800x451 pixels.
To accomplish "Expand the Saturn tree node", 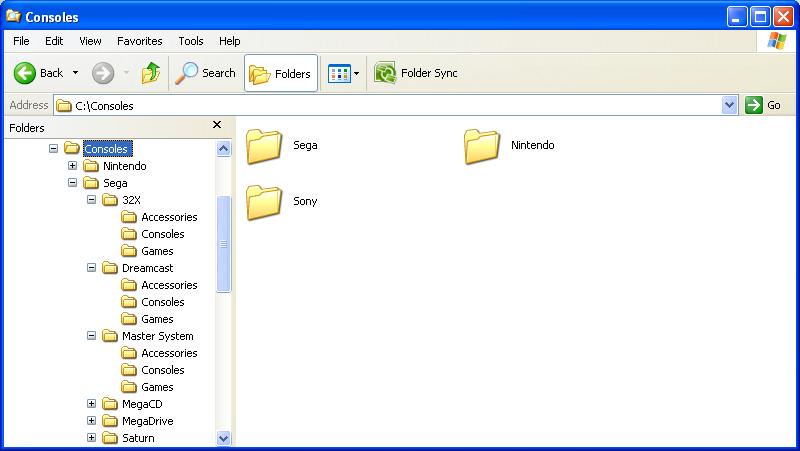I will coord(91,438).
